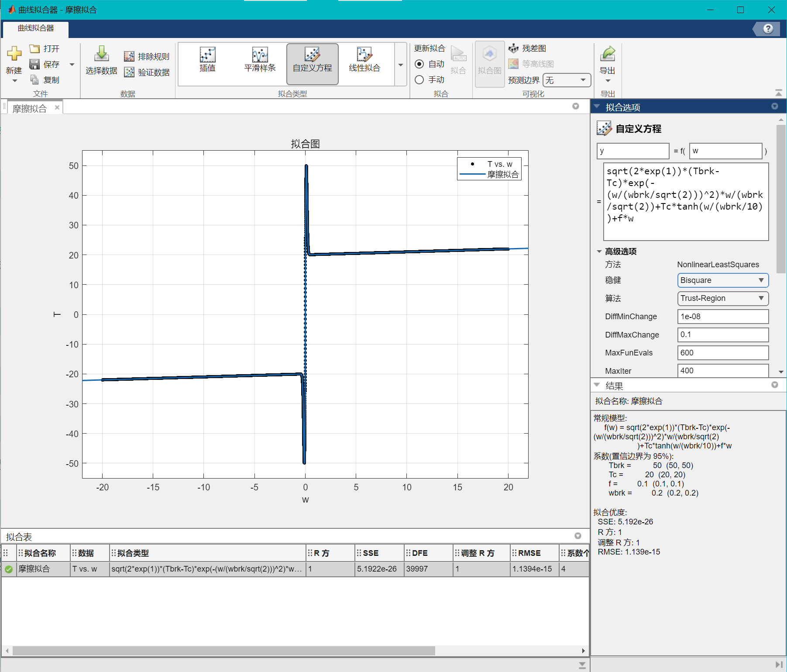
Task: Edit the MaxIter value field
Action: pyautogui.click(x=723, y=371)
